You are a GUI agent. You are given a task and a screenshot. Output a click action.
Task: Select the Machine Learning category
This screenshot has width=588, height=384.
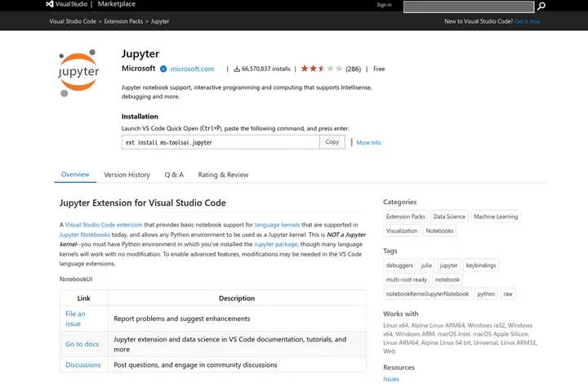(496, 217)
